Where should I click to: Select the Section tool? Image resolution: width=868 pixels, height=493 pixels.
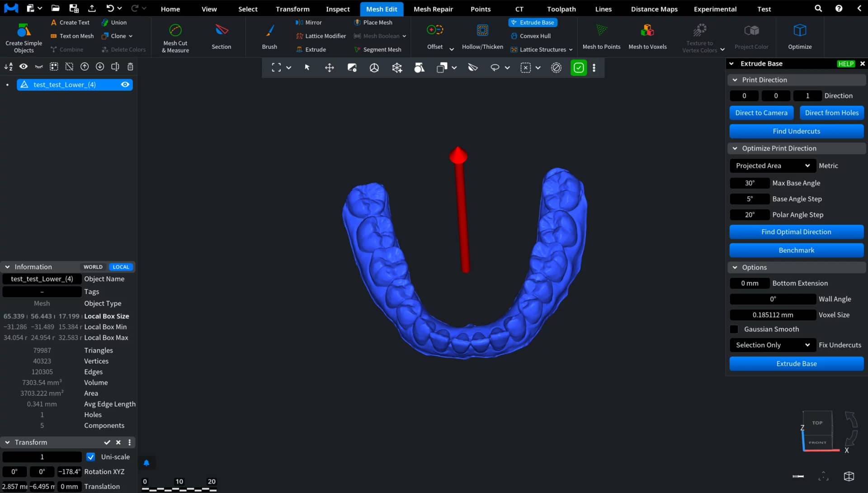click(x=221, y=37)
